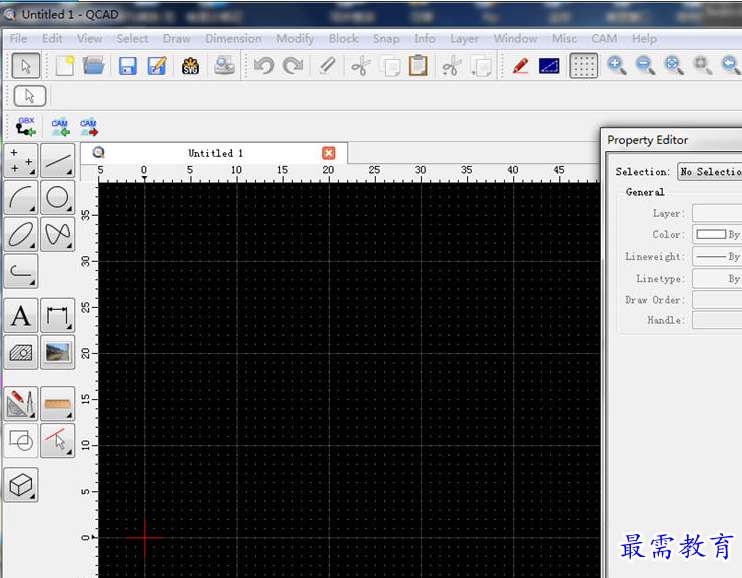This screenshot has width=742, height=578.
Task: Click the Draw Order field
Action: pyautogui.click(x=717, y=300)
